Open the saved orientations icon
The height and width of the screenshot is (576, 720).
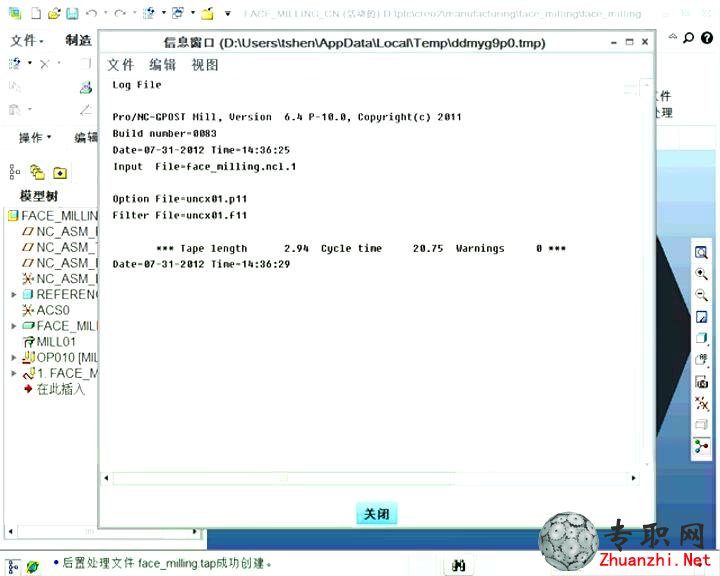(701, 359)
